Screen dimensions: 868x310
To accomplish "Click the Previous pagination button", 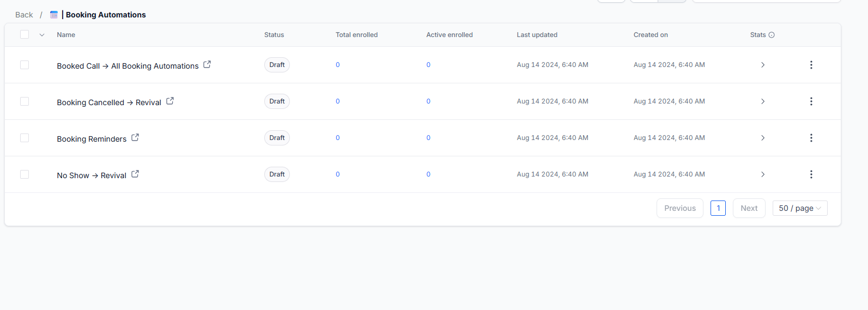I will (680, 208).
